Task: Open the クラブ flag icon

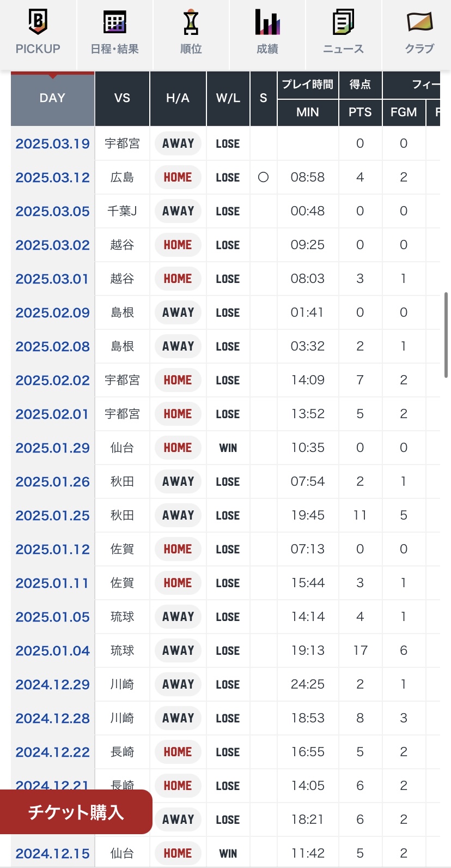Action: click(419, 23)
